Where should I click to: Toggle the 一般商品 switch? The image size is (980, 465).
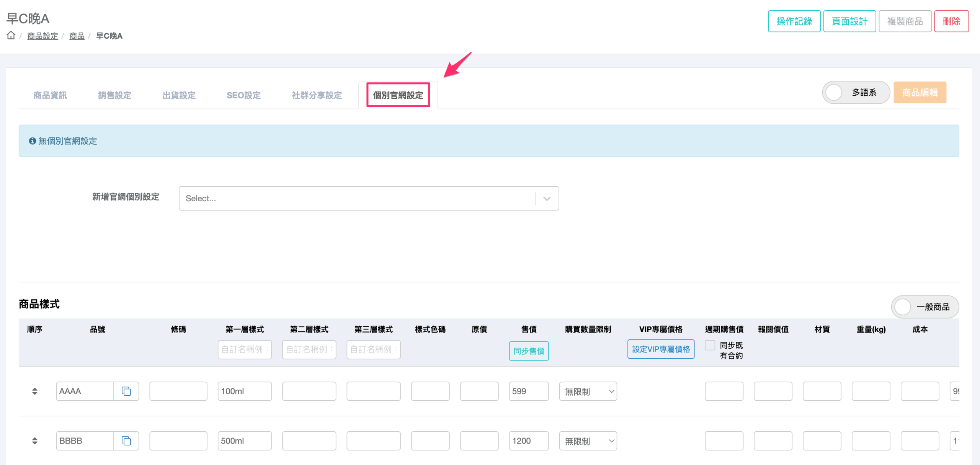[903, 307]
